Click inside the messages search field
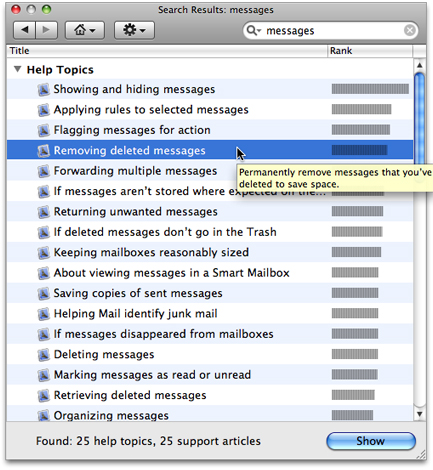 pos(333,31)
